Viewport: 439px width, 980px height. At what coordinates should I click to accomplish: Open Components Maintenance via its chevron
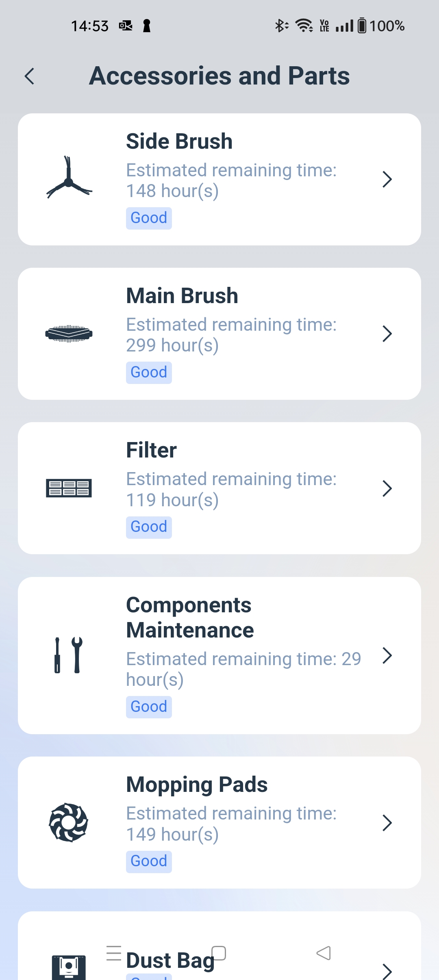pyautogui.click(x=387, y=655)
